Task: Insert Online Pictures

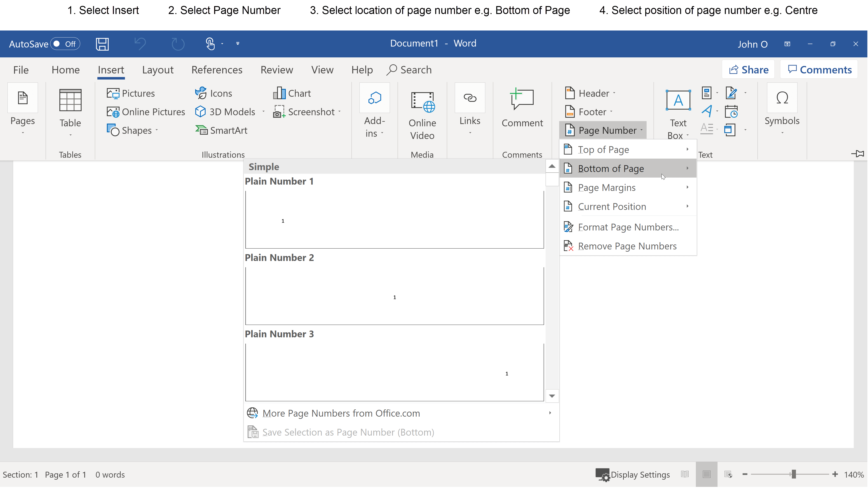Action: point(145,112)
